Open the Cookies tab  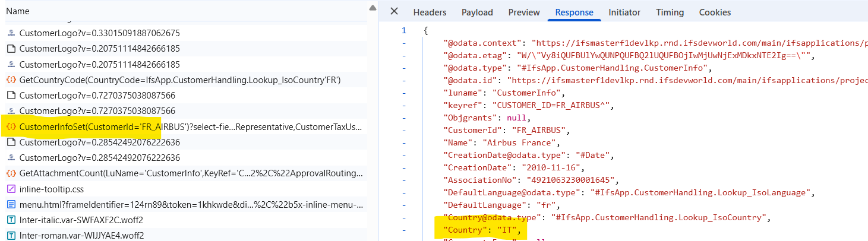click(x=715, y=12)
